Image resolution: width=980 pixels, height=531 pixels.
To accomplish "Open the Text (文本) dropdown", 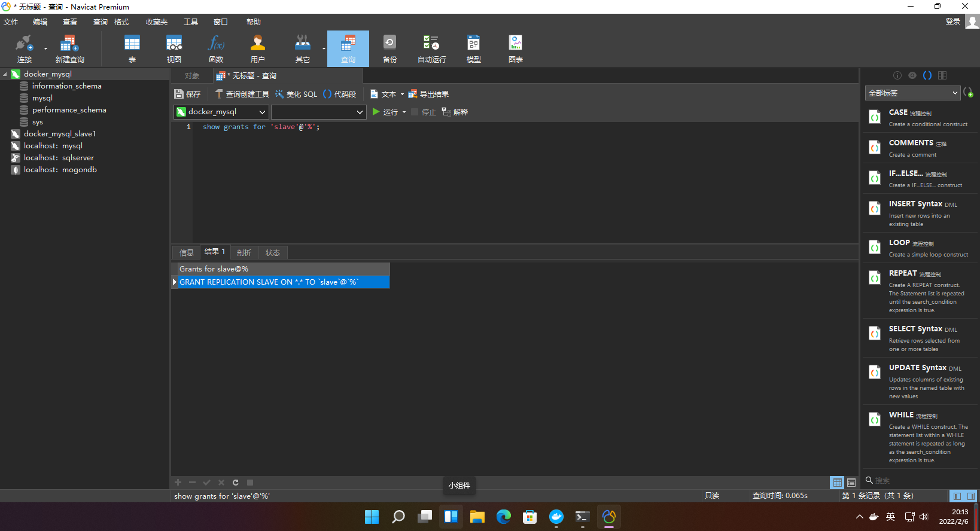I will pos(386,94).
